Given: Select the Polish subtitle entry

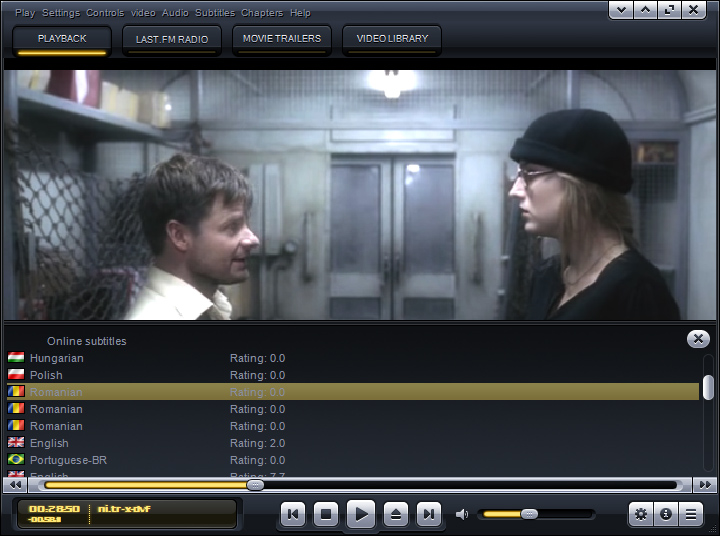Looking at the screenshot, I should click(353, 375).
